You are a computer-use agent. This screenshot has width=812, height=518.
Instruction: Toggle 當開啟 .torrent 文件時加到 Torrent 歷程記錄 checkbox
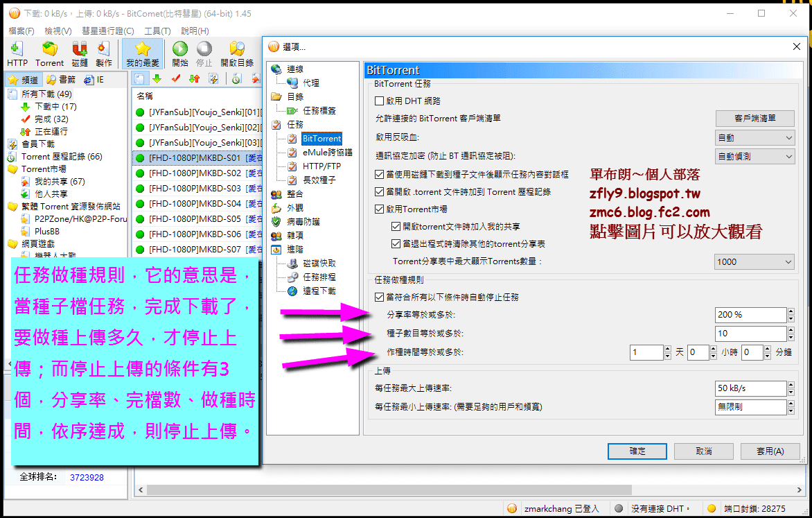pos(380,192)
